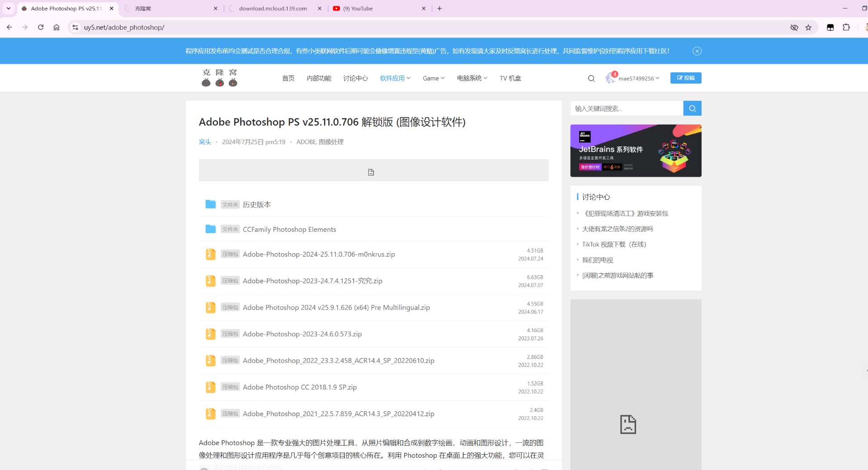Click the 2024年7月25日 pm5:19 post date
Viewport: 868px width, 470px height.
(x=254, y=142)
